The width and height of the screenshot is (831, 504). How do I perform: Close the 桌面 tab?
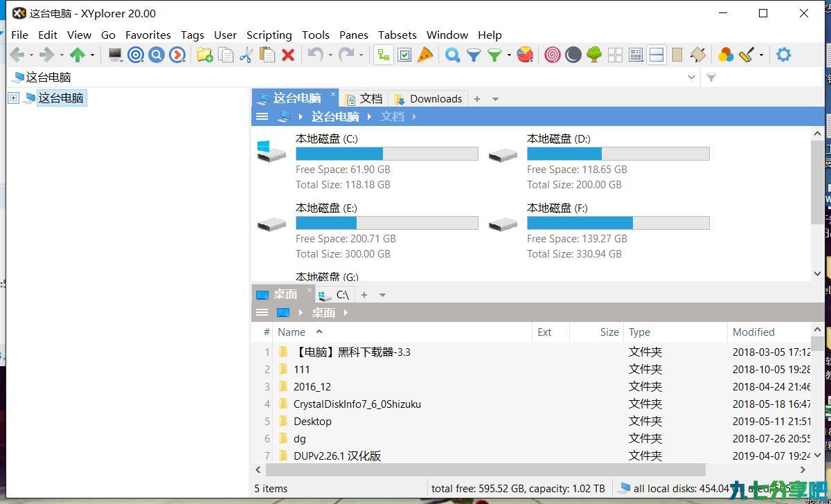coord(310,291)
